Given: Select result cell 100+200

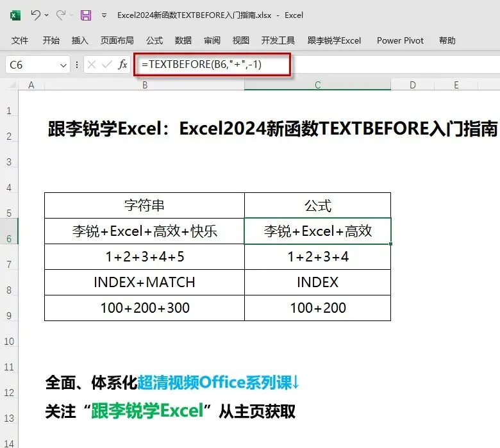Looking at the screenshot, I should pos(317,308).
